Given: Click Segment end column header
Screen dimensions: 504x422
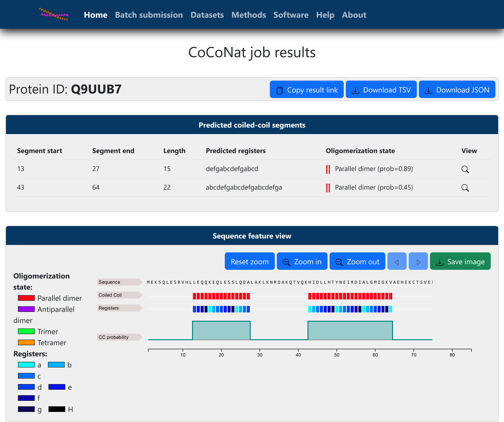Looking at the screenshot, I should point(113,151).
